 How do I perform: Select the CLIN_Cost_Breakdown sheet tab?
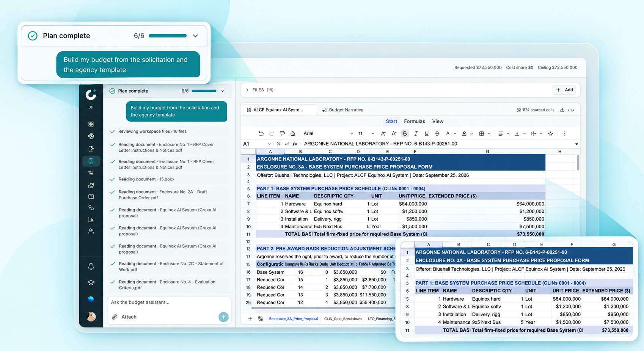(x=343, y=319)
